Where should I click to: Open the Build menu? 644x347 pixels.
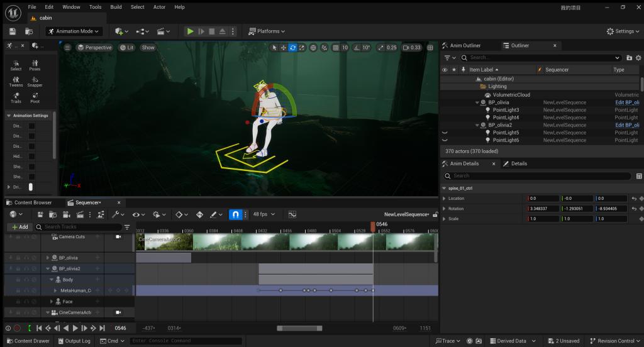pyautogui.click(x=116, y=7)
